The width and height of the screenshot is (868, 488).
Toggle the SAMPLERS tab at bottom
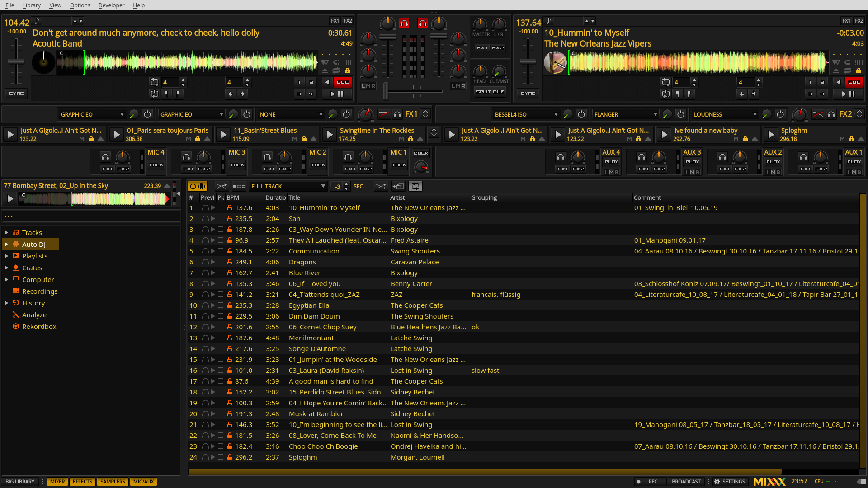tap(113, 482)
